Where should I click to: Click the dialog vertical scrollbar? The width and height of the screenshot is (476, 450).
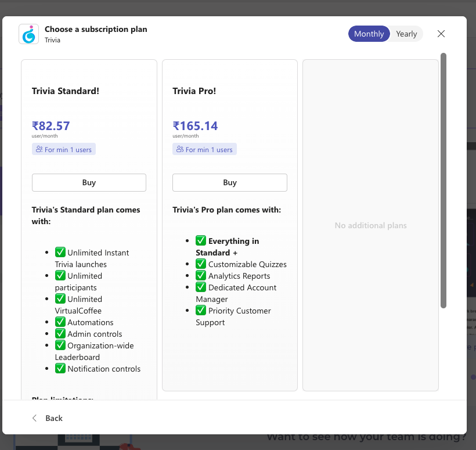point(443,181)
